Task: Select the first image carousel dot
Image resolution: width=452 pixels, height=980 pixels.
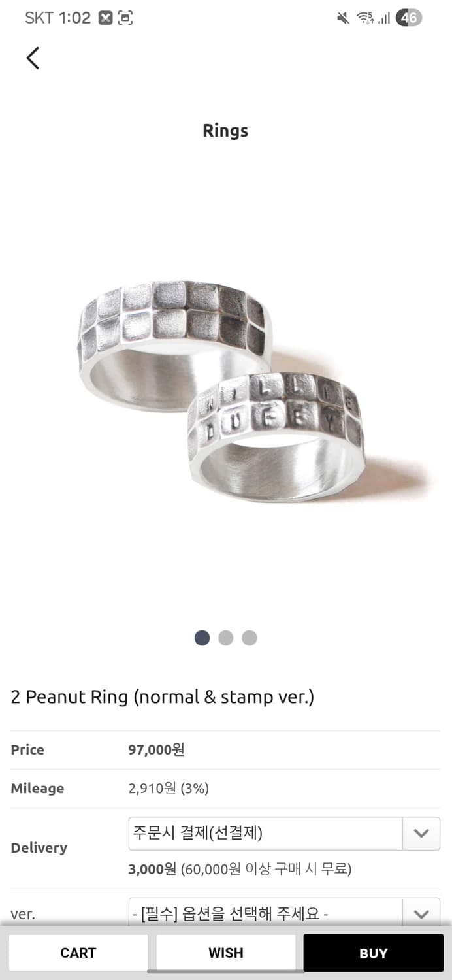Action: [202, 638]
